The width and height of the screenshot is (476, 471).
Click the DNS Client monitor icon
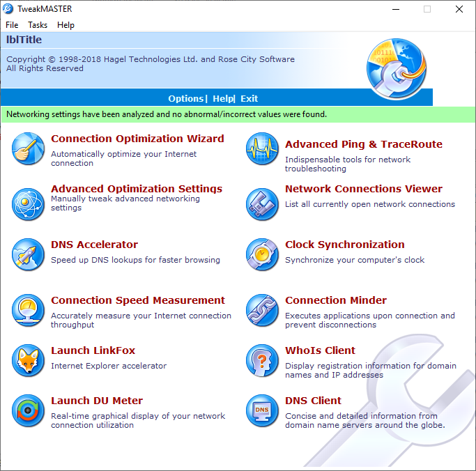point(262,410)
